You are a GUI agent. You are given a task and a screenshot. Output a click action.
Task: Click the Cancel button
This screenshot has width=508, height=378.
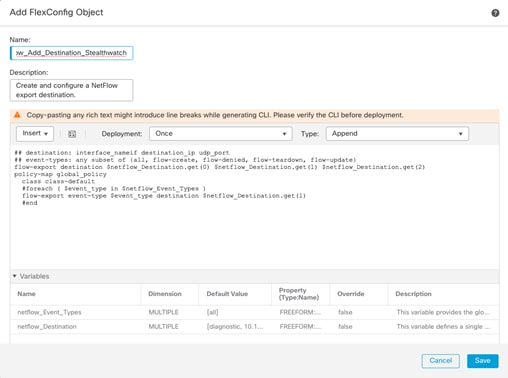coord(441,361)
